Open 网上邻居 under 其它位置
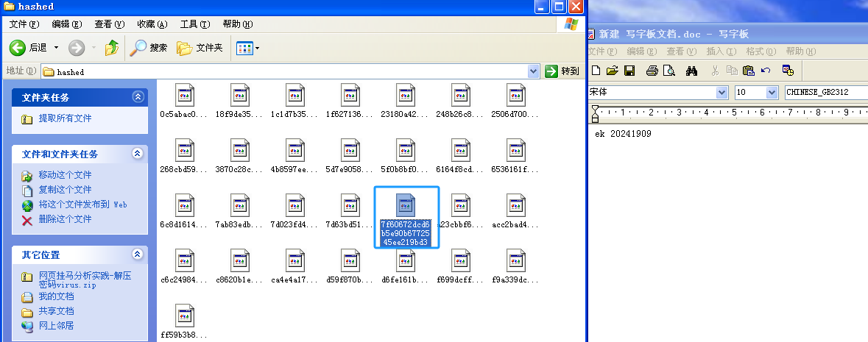This screenshot has height=342, width=868. pos(56,325)
